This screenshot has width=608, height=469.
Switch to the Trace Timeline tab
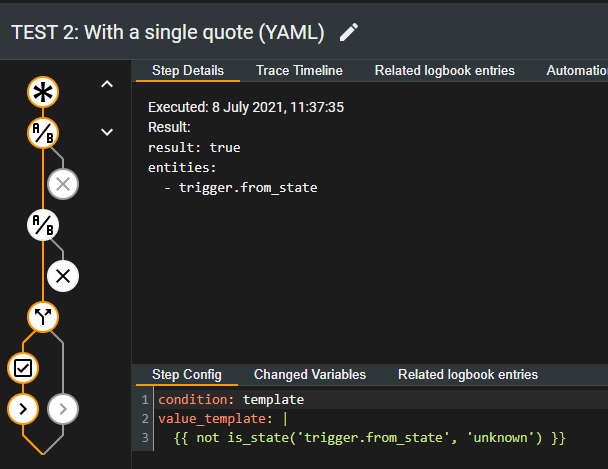299,71
